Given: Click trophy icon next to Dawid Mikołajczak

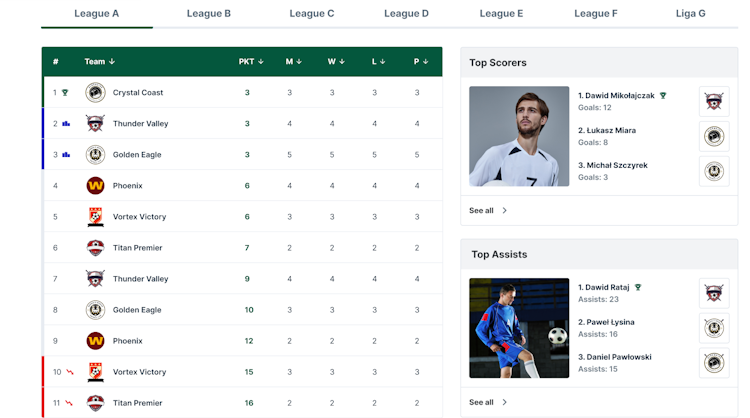Looking at the screenshot, I should pos(663,96).
